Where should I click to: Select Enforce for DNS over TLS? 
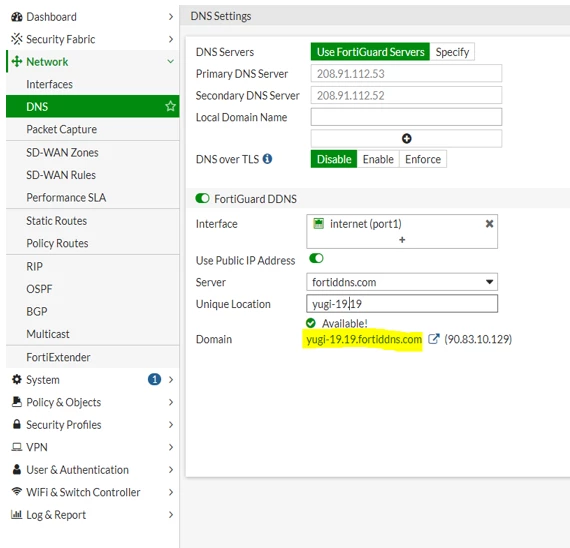click(x=423, y=159)
